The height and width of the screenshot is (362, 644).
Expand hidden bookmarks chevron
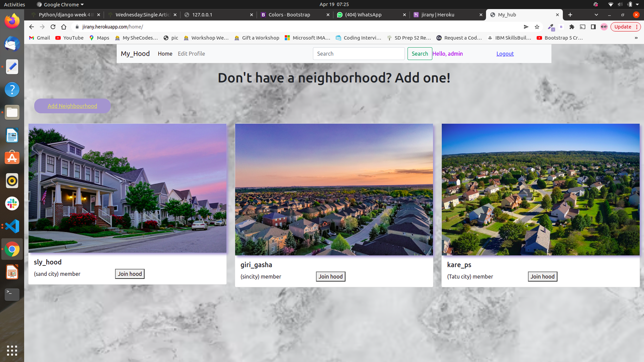[636, 38]
